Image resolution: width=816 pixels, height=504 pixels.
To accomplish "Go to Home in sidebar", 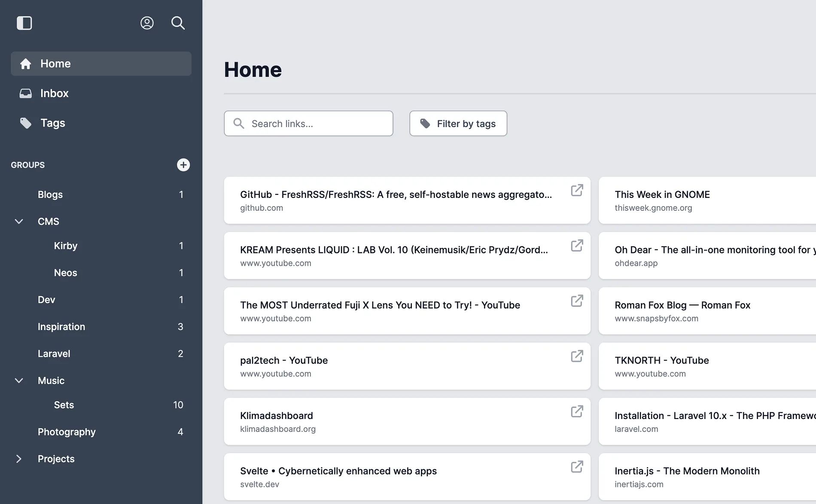I will tap(101, 64).
